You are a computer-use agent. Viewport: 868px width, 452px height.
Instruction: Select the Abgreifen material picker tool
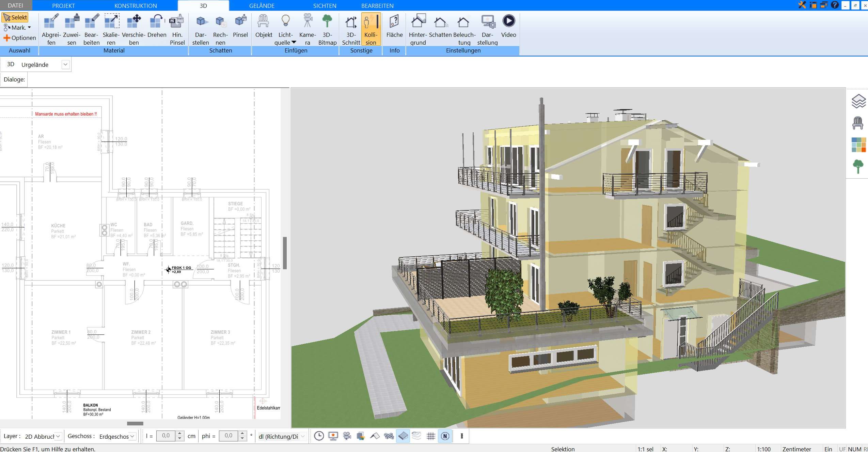(51, 29)
